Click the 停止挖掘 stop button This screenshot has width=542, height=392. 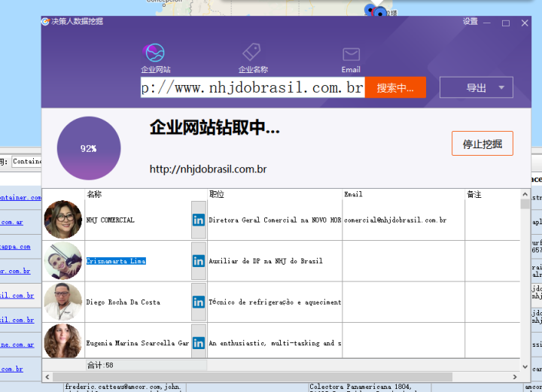point(483,143)
